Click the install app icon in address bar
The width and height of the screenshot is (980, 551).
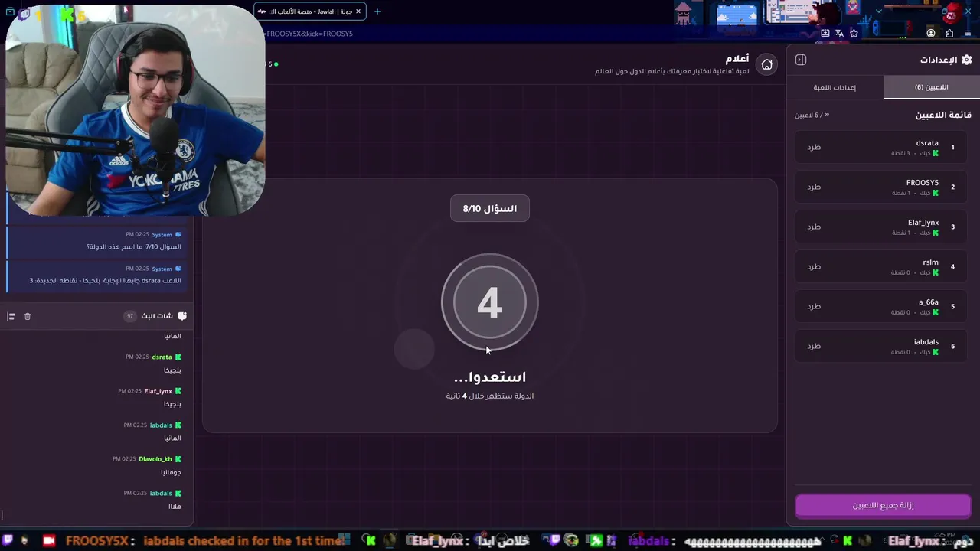[x=825, y=34]
